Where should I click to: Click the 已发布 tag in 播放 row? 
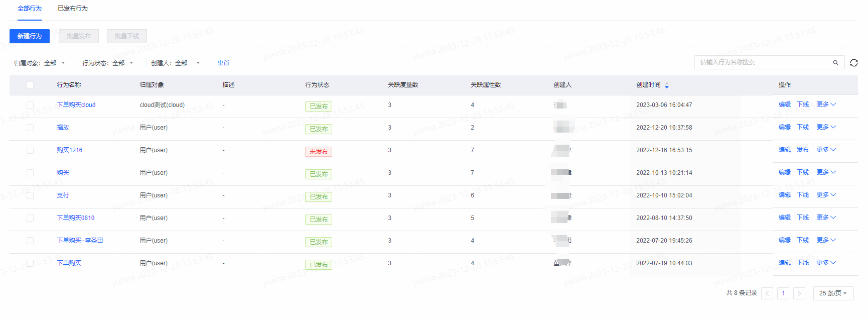tap(319, 129)
